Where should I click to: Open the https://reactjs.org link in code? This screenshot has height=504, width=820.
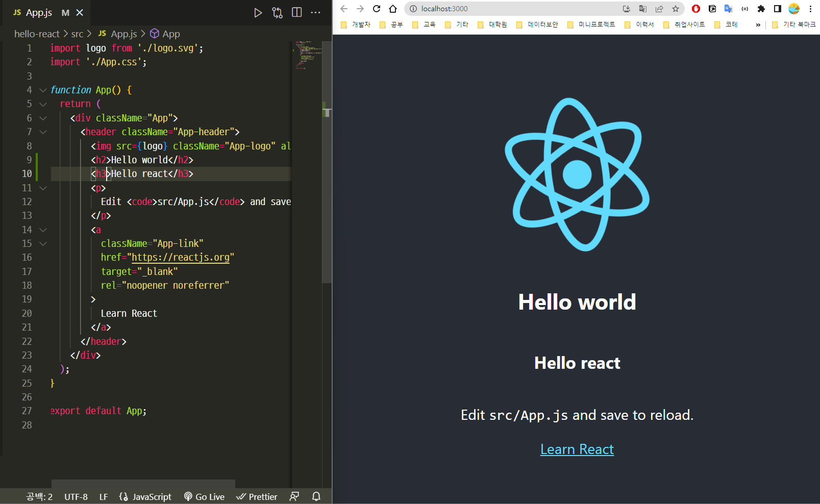point(181,258)
